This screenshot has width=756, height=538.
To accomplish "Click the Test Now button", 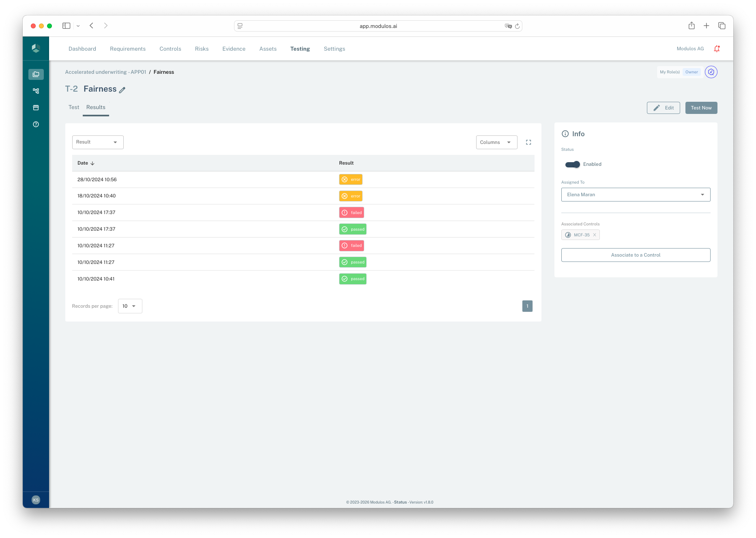I will pyautogui.click(x=701, y=107).
